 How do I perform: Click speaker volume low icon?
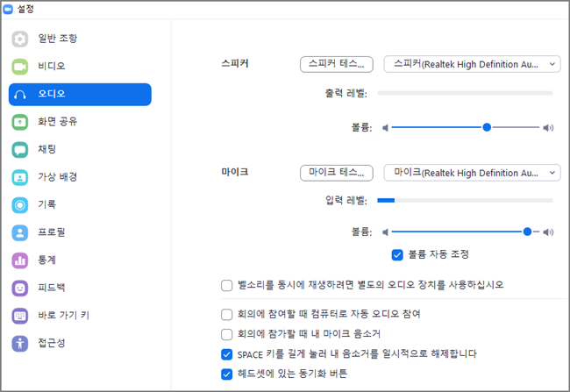(x=385, y=128)
